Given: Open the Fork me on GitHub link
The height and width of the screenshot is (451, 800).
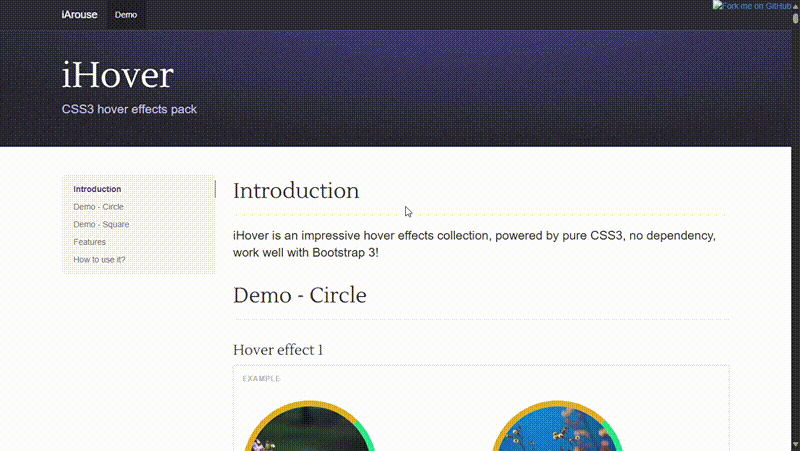Looking at the screenshot, I should point(752,6).
